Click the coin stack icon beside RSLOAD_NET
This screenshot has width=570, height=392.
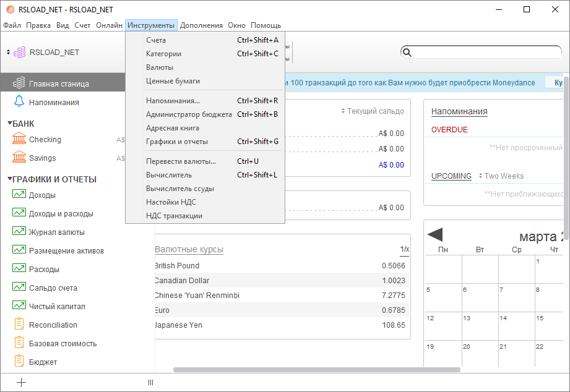(20, 53)
